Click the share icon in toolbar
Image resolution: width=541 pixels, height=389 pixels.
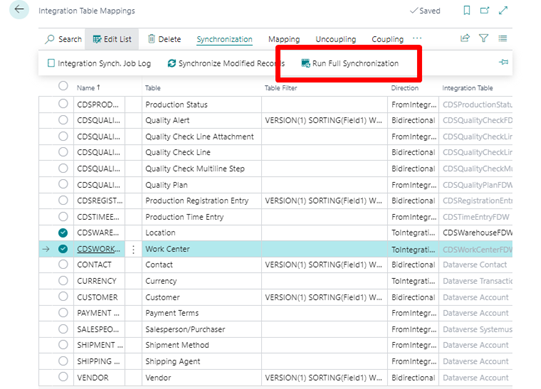pos(465,38)
